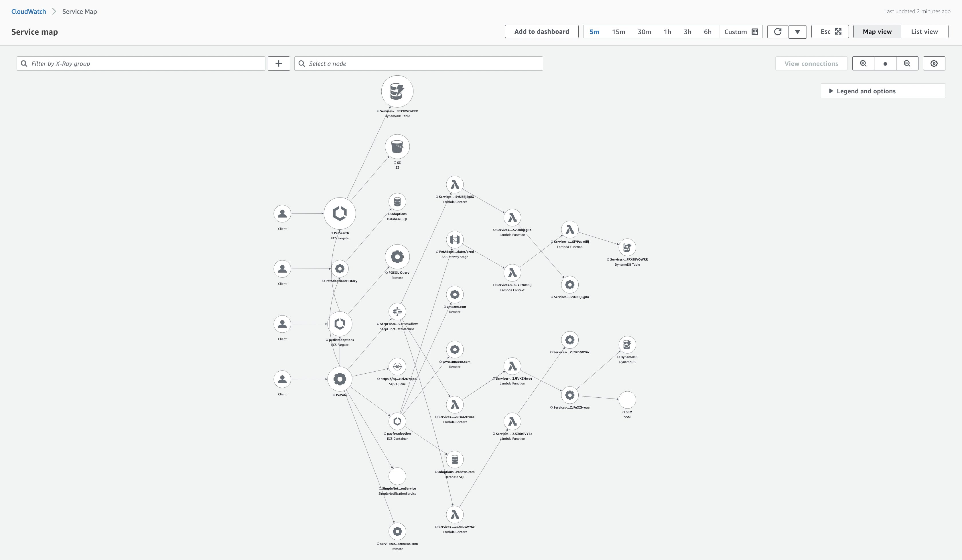Image resolution: width=962 pixels, height=560 pixels.
Task: Click the Add to dashboard button
Action: click(x=541, y=31)
